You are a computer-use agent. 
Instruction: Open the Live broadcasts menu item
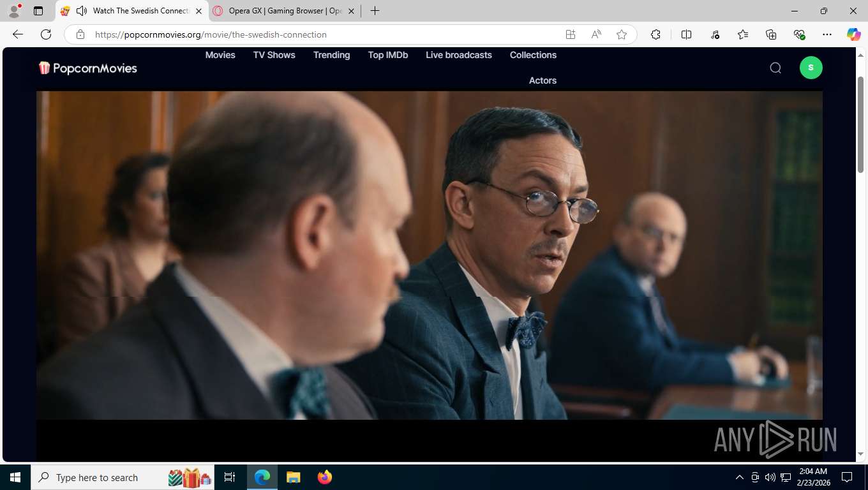click(x=459, y=55)
